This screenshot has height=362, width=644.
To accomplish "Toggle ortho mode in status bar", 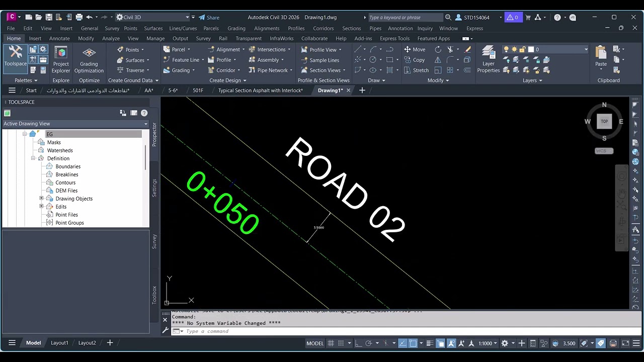I will 358,343.
